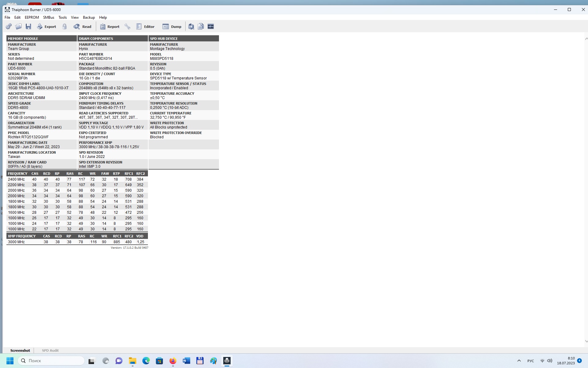Click the copy documents toolbar icon

[x=201, y=27]
